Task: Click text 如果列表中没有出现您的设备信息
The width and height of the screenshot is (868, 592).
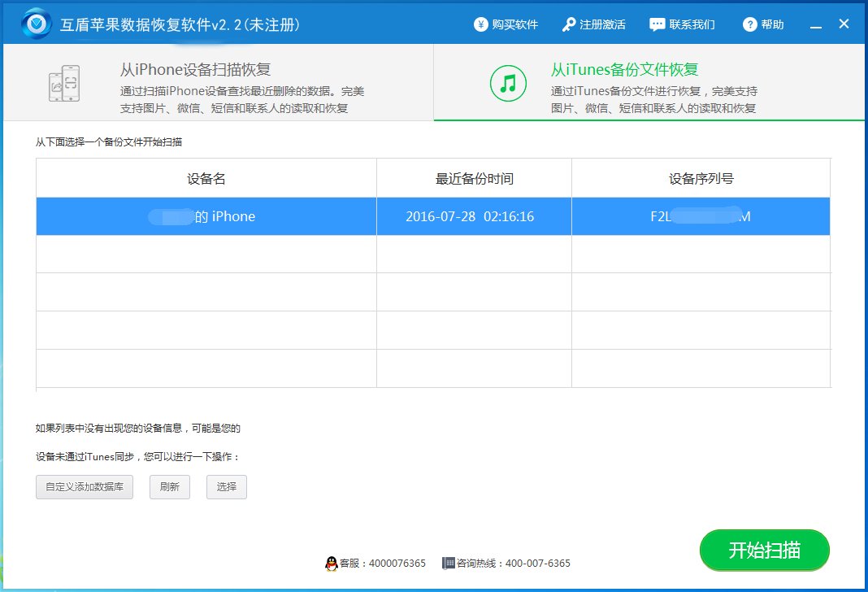Action: pos(109,428)
